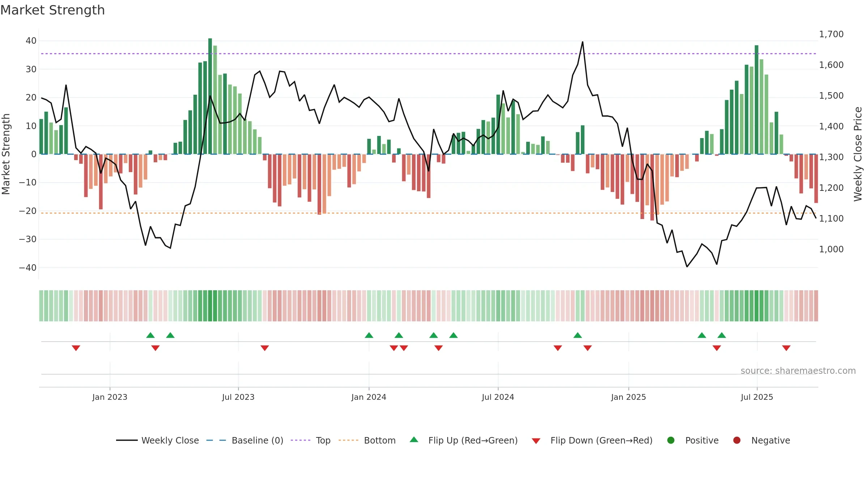The height and width of the screenshot is (488, 868).
Task: Click the Jul 2025 axis label
Action: pyautogui.click(x=757, y=397)
